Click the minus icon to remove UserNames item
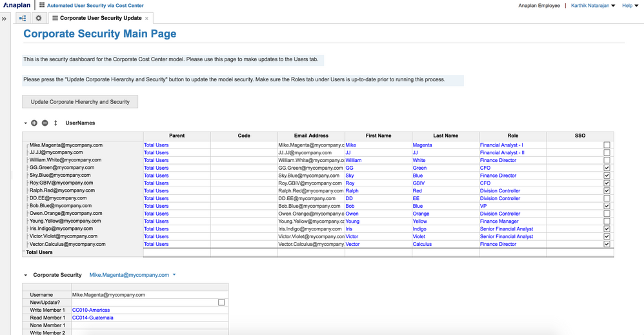 coord(45,123)
